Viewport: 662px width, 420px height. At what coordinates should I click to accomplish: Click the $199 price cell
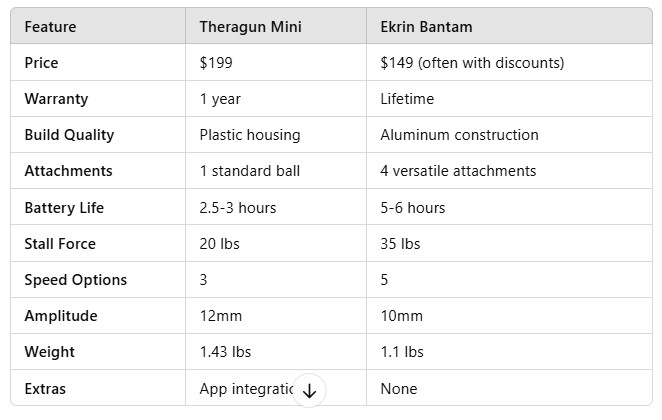[x=215, y=63]
